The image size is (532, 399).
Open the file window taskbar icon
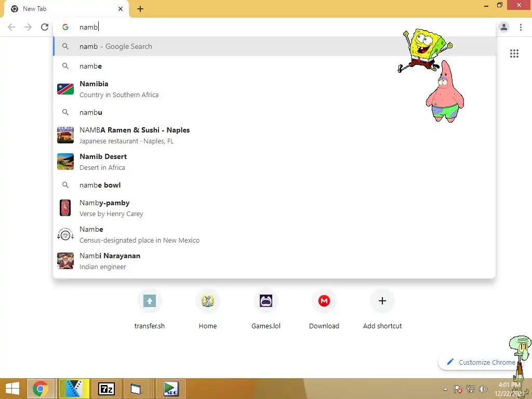(x=136, y=389)
